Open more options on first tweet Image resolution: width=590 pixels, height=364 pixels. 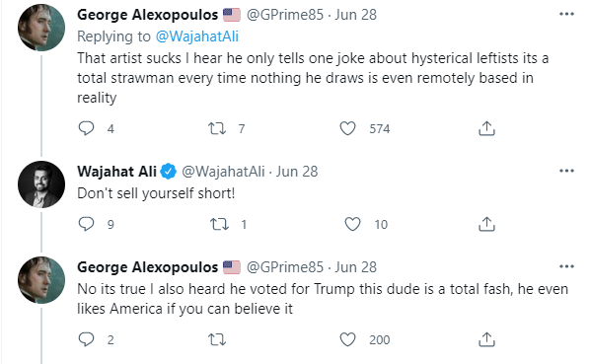[x=566, y=14]
